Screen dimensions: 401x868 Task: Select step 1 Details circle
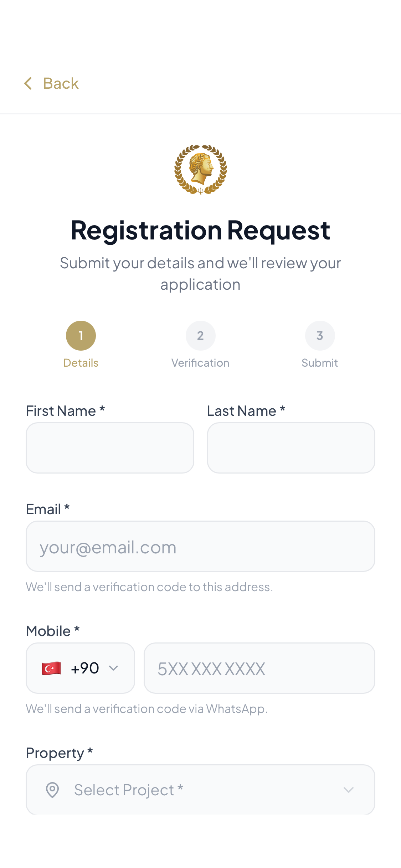tap(81, 336)
